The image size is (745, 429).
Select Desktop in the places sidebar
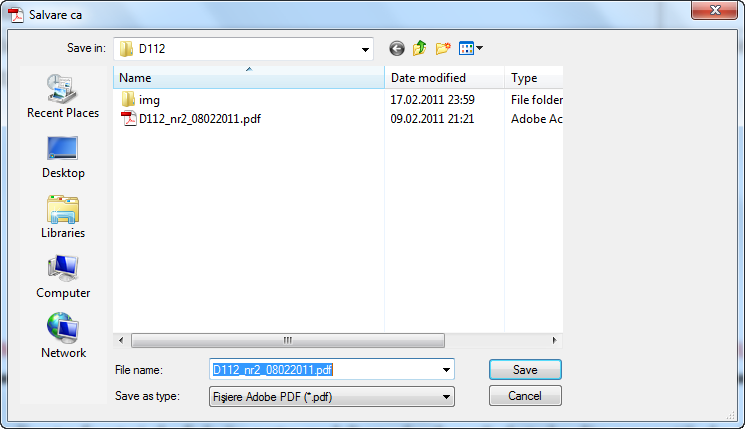tap(63, 157)
